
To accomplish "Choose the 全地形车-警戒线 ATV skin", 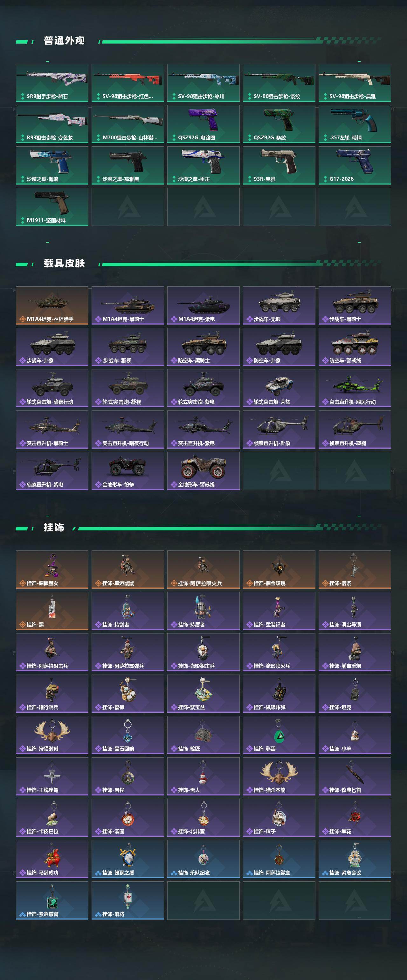I will click(203, 471).
